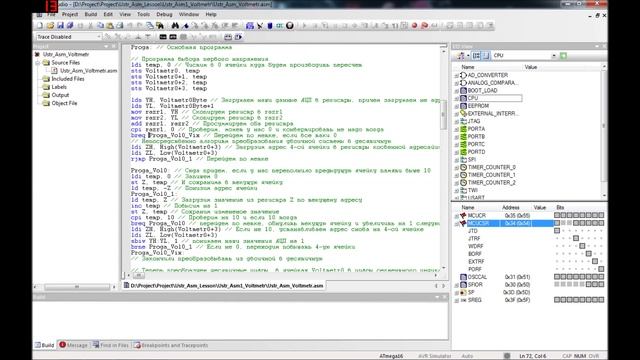Expand the TIMER_COUNTER_0 node
The height and width of the screenshot is (360, 640).
[456, 167]
